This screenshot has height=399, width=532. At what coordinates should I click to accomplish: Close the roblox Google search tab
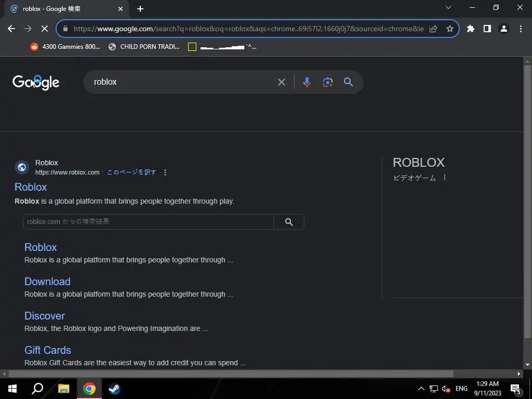(x=121, y=9)
